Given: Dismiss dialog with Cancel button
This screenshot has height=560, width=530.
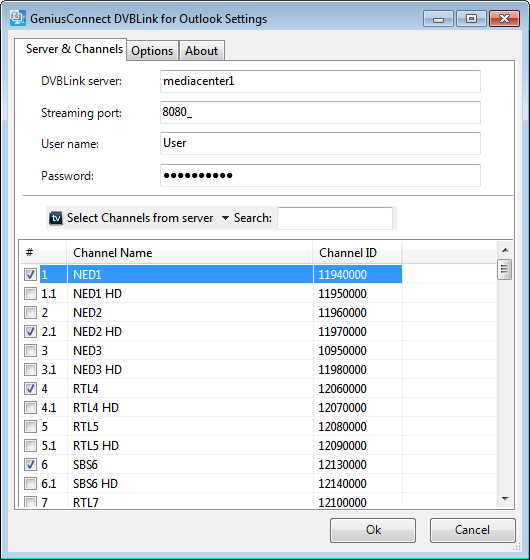Looking at the screenshot, I should [472, 530].
